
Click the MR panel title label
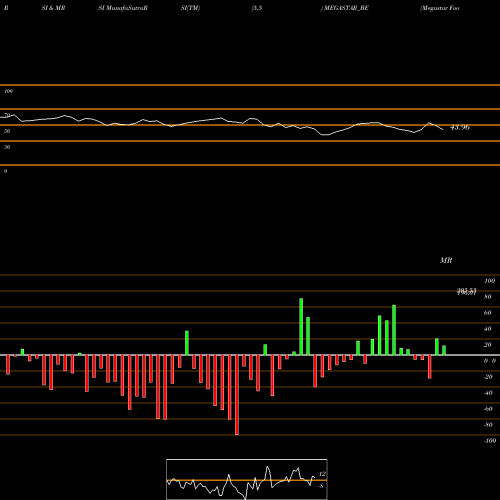point(446,260)
